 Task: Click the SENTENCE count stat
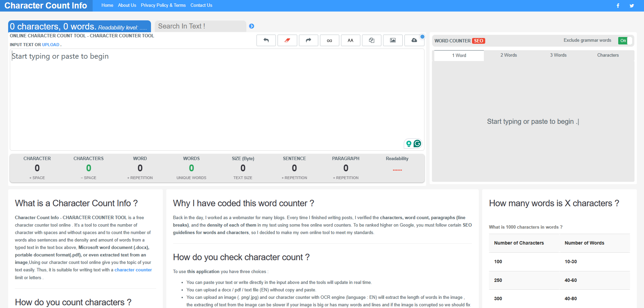(x=295, y=168)
